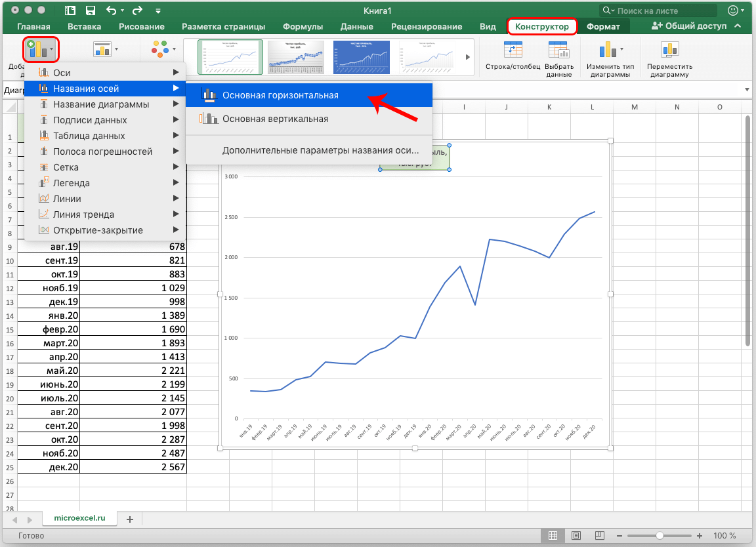The image size is (756, 547).
Task: Click the Undo arrow icon
Action: click(x=111, y=10)
